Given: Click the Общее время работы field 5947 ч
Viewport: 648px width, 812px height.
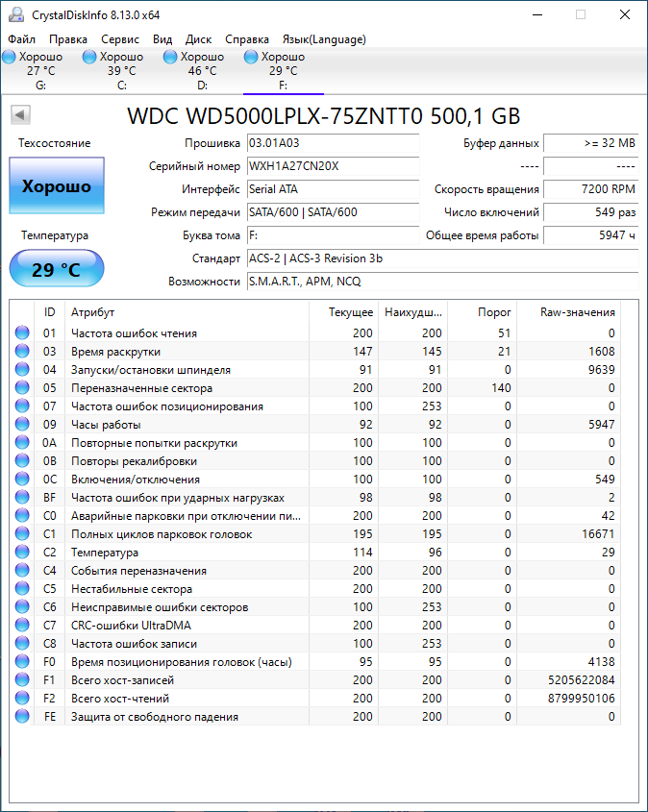Looking at the screenshot, I should (x=590, y=235).
